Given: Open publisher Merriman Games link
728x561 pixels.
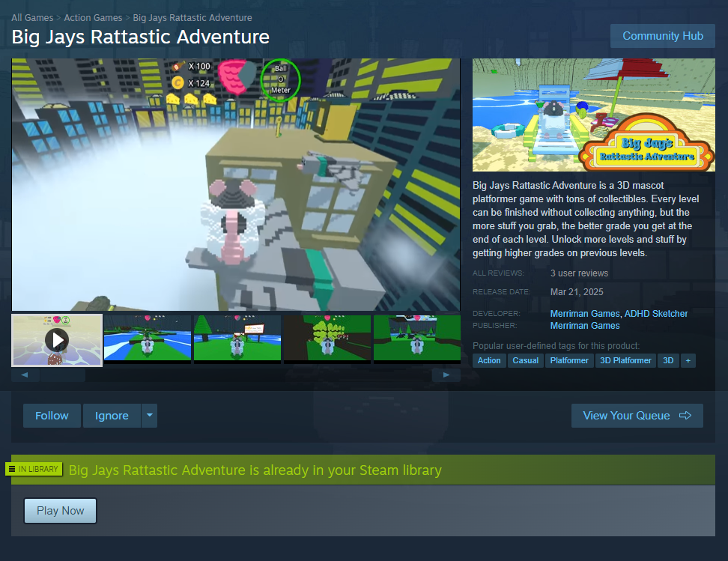Looking at the screenshot, I should coord(584,326).
